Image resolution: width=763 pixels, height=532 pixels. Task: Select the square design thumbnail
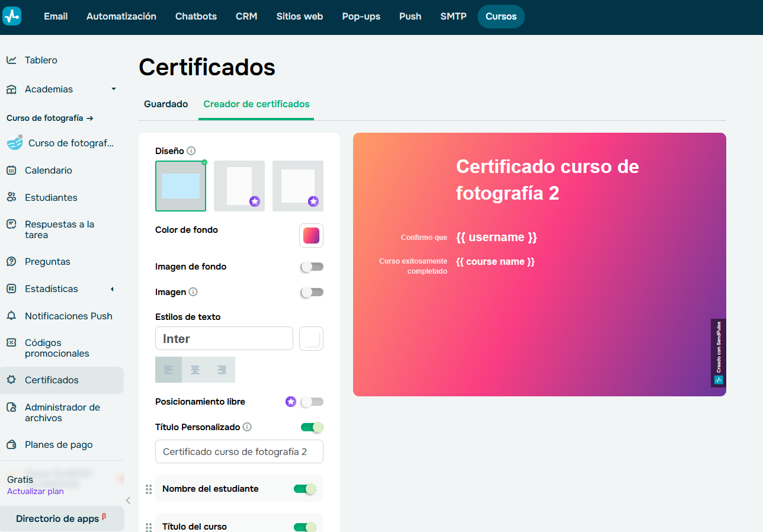tap(298, 186)
